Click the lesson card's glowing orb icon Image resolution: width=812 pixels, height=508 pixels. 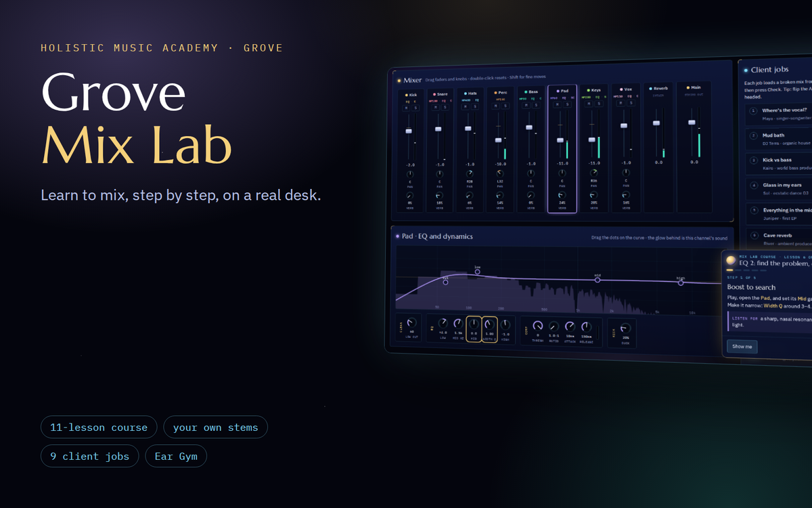(731, 260)
